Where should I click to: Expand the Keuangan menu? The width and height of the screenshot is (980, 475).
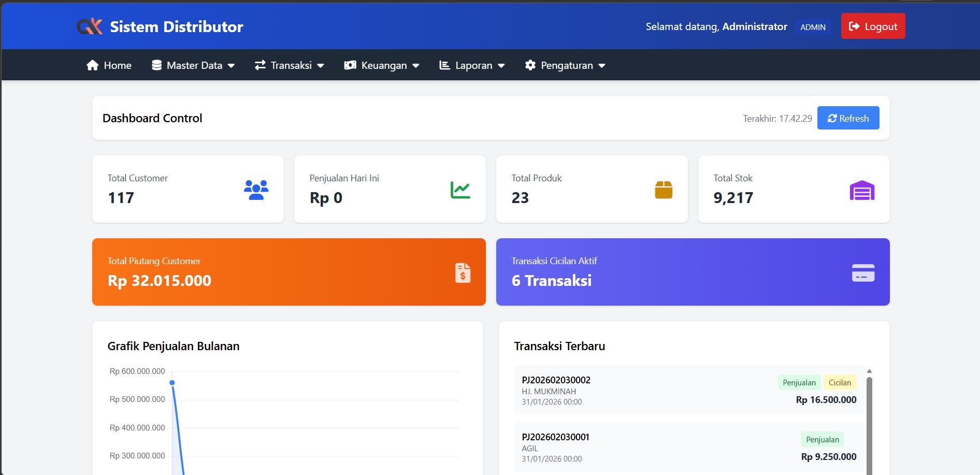point(382,65)
